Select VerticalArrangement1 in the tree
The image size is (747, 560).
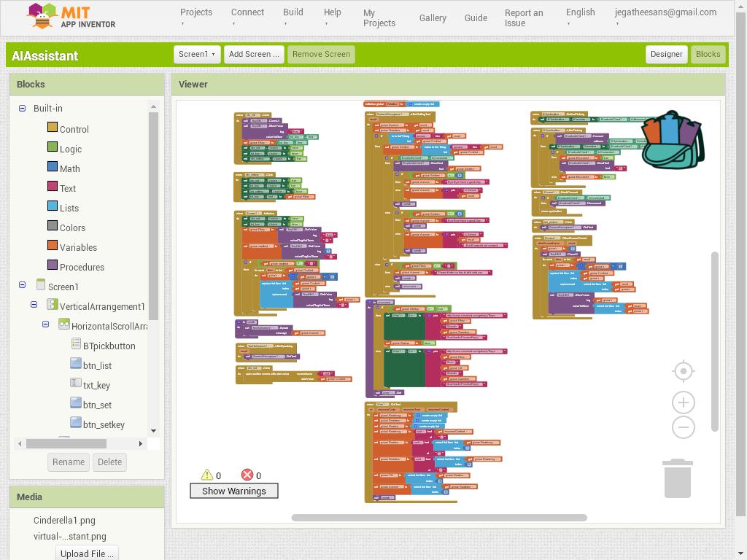point(102,307)
